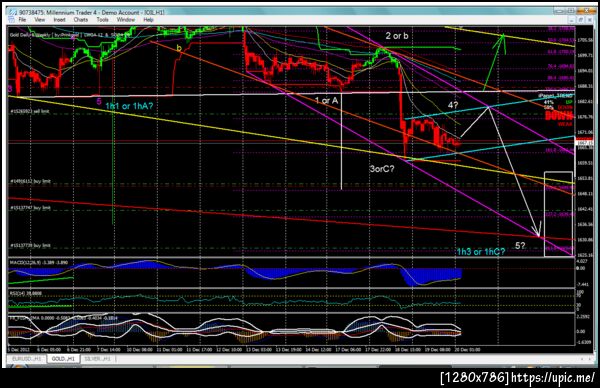Image resolution: width=600 pixels, height=388 pixels.
Task: Restore down the inner chart window
Action: click(581, 20)
